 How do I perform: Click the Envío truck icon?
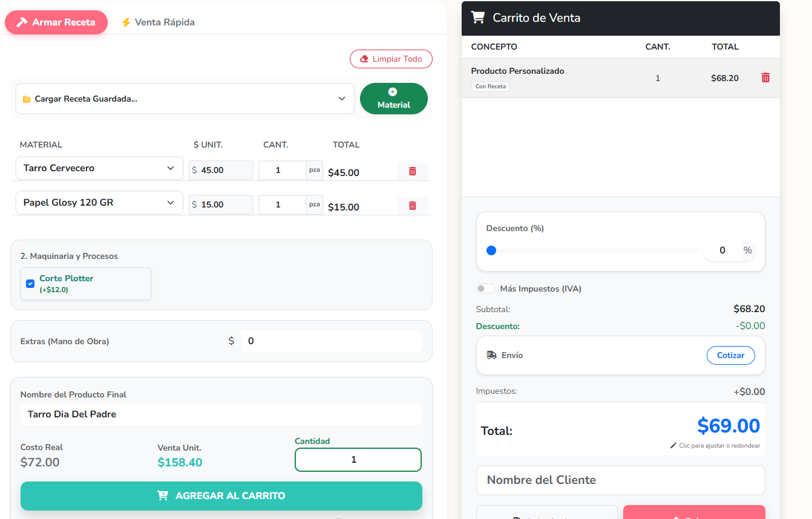pos(491,355)
